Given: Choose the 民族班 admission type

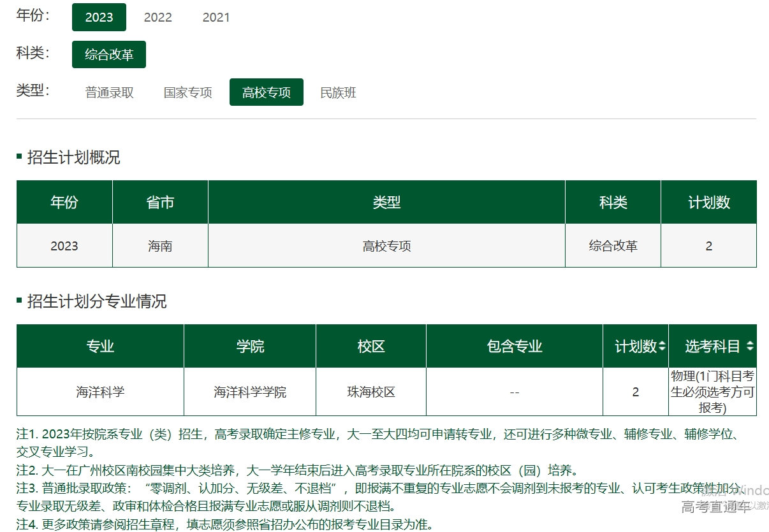Looking at the screenshot, I should 338,92.
